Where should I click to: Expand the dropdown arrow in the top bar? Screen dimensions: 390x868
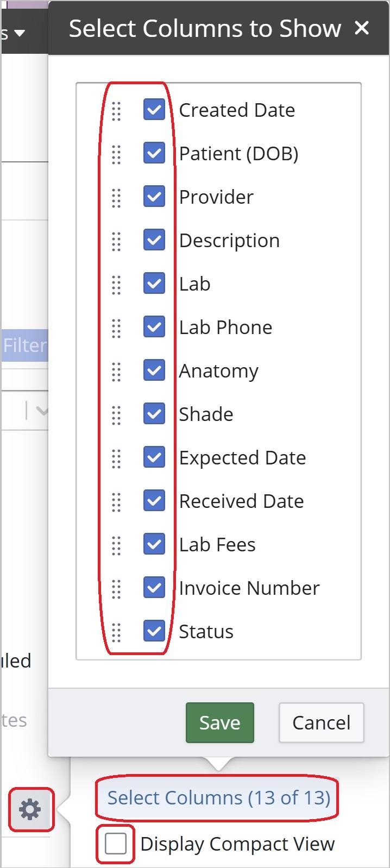pyautogui.click(x=20, y=34)
